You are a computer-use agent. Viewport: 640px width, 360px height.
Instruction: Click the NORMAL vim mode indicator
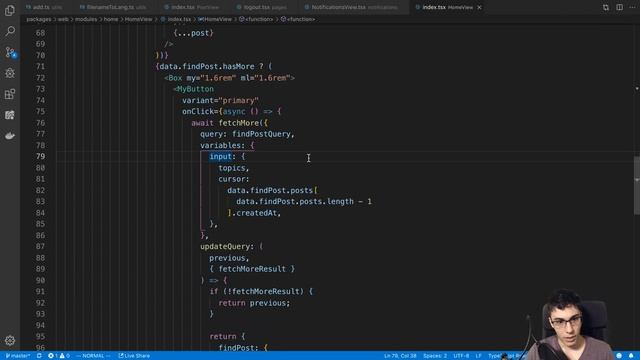point(93,356)
